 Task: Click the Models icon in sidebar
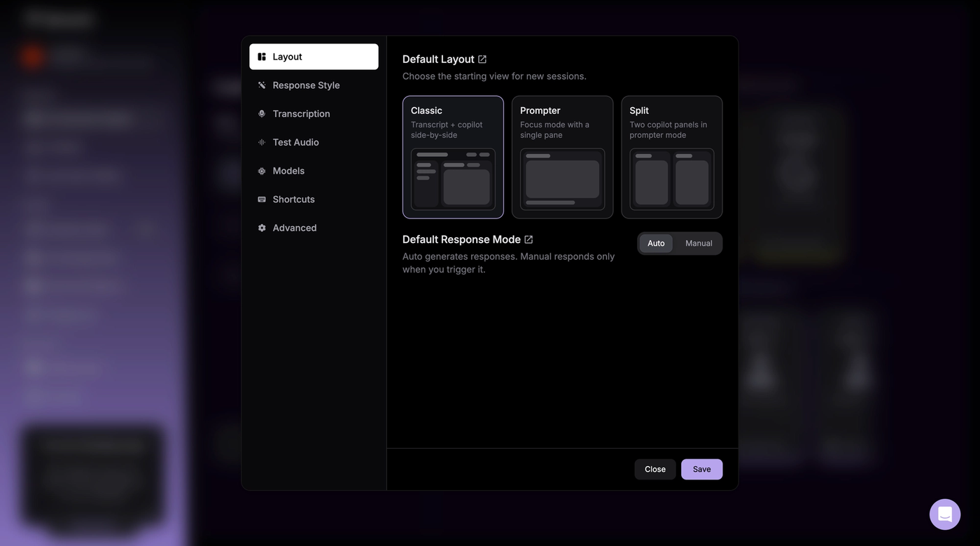tap(262, 171)
